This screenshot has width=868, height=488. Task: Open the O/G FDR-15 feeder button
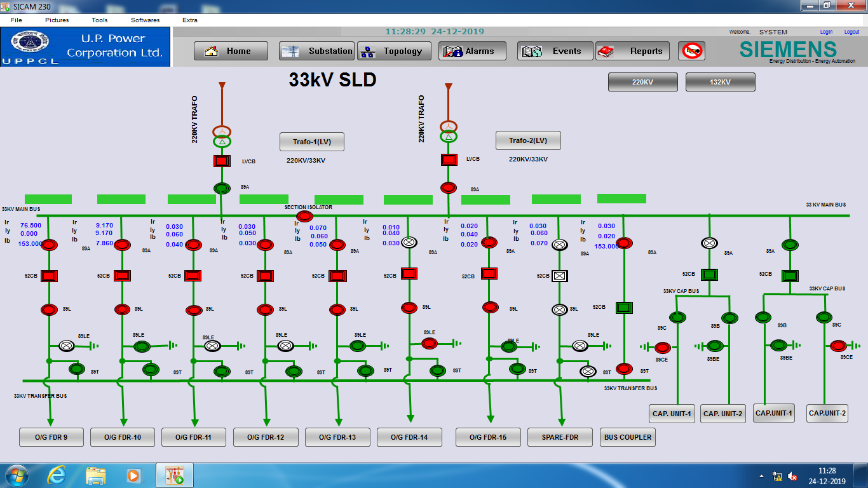pyautogui.click(x=488, y=437)
